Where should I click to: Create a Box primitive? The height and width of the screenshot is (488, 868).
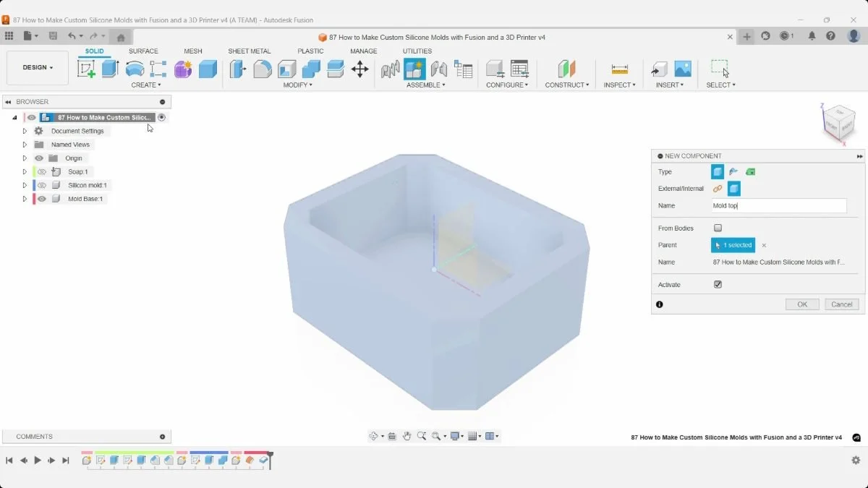click(x=208, y=69)
